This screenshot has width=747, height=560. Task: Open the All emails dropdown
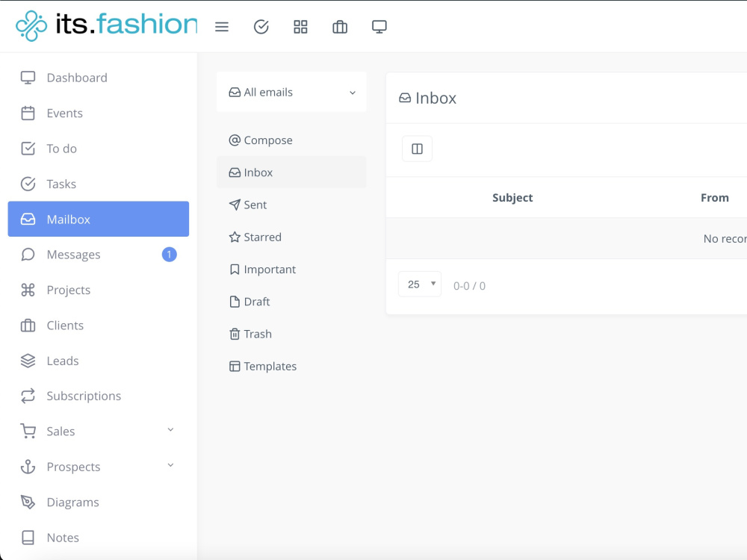pyautogui.click(x=291, y=93)
